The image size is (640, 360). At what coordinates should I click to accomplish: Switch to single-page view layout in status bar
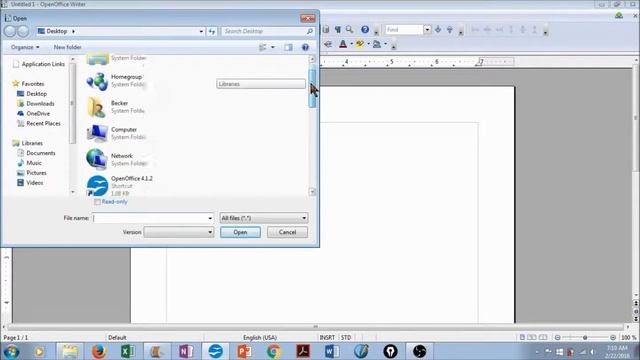click(x=522, y=338)
